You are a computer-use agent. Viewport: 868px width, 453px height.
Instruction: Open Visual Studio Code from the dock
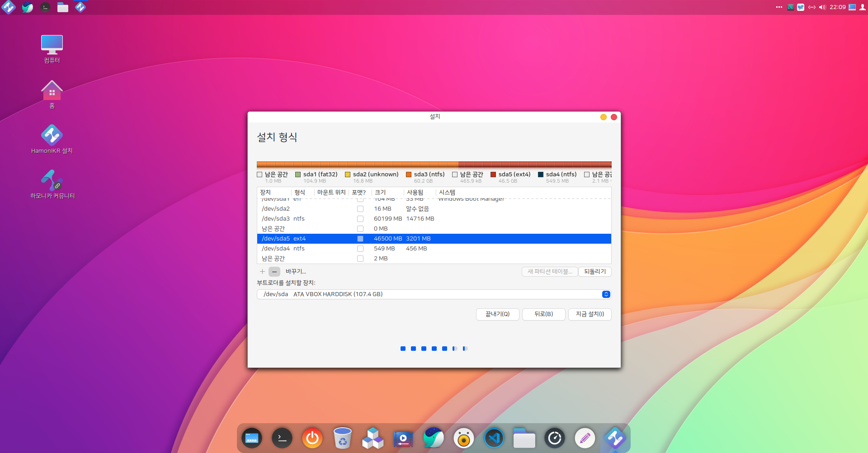[x=494, y=438]
